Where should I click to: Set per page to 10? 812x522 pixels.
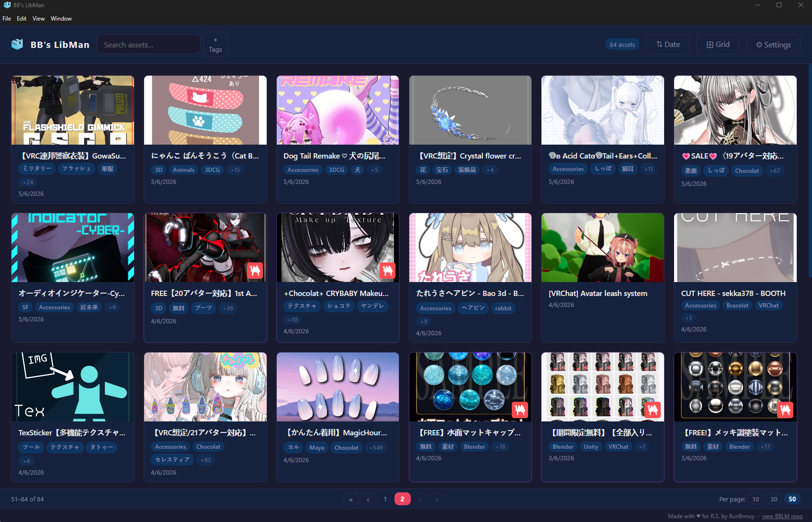pyautogui.click(x=756, y=499)
